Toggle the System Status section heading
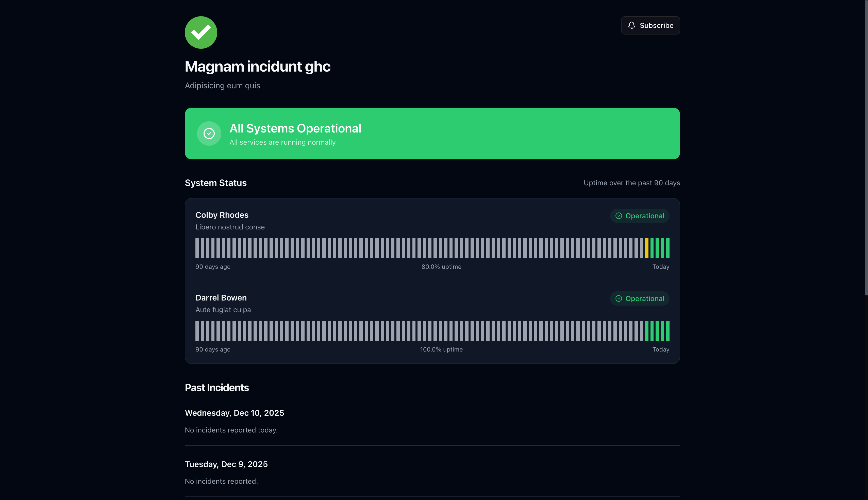The width and height of the screenshot is (868, 500). tap(216, 183)
